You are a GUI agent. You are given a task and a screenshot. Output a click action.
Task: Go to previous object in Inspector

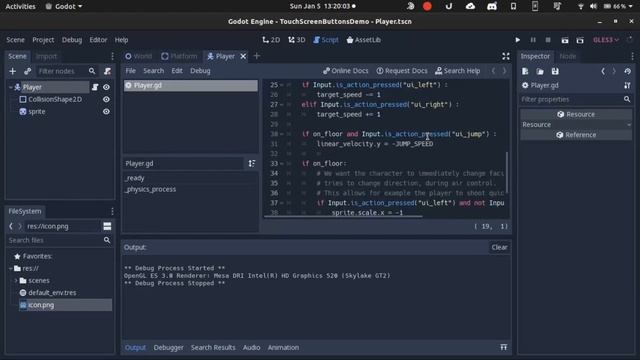click(603, 71)
